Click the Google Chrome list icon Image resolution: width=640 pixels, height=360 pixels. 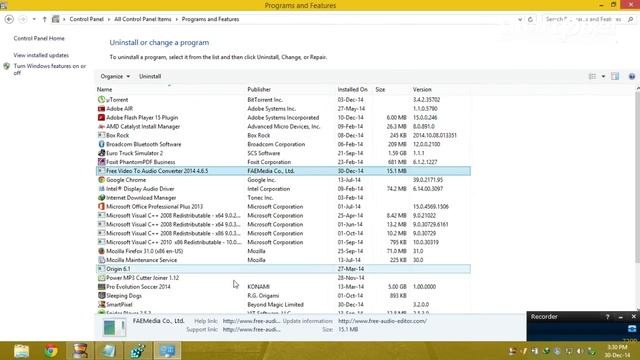[101, 180]
